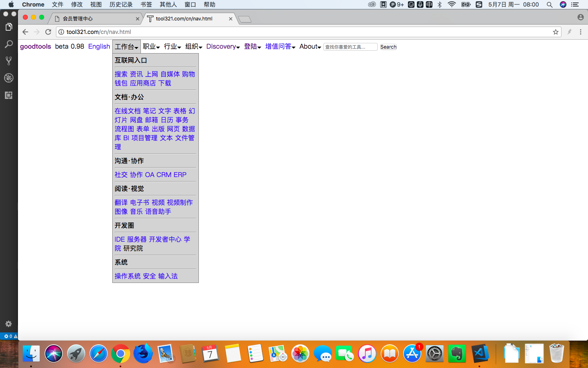Open the Discovery dropdown

click(223, 47)
